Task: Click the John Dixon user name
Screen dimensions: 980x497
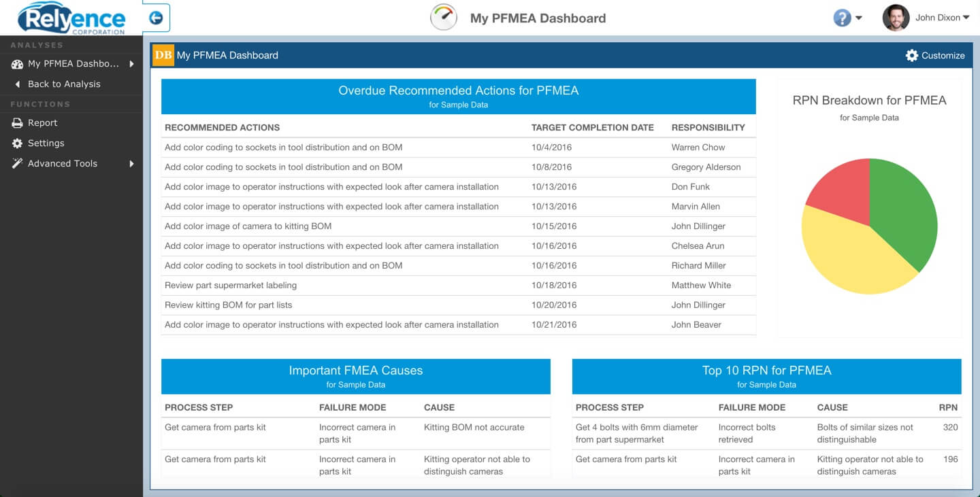Action: [x=936, y=17]
